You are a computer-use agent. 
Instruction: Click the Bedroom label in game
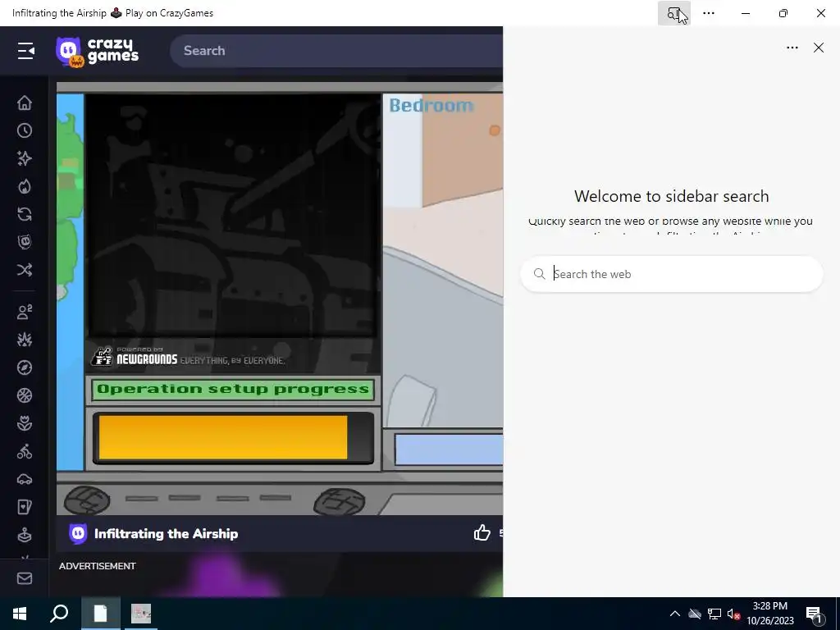click(431, 106)
